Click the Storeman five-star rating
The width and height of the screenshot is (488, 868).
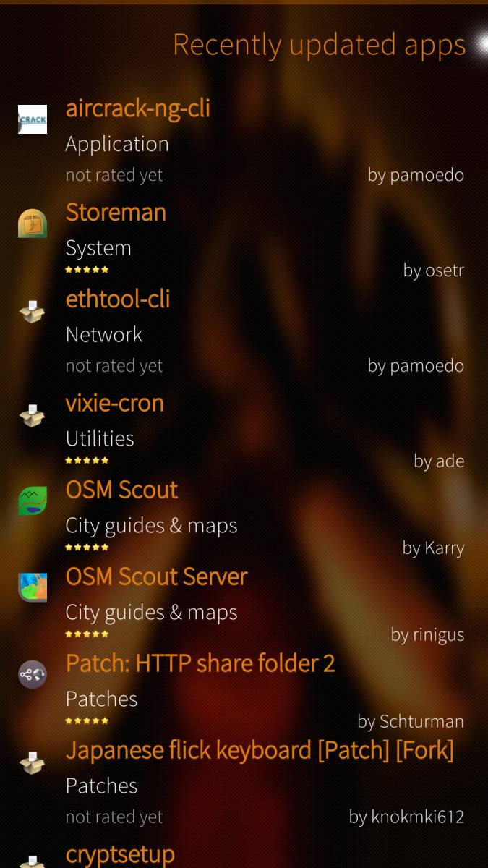coord(87,270)
